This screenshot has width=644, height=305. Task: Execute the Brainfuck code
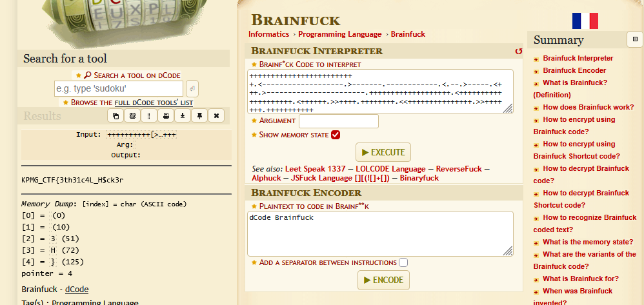point(383,152)
